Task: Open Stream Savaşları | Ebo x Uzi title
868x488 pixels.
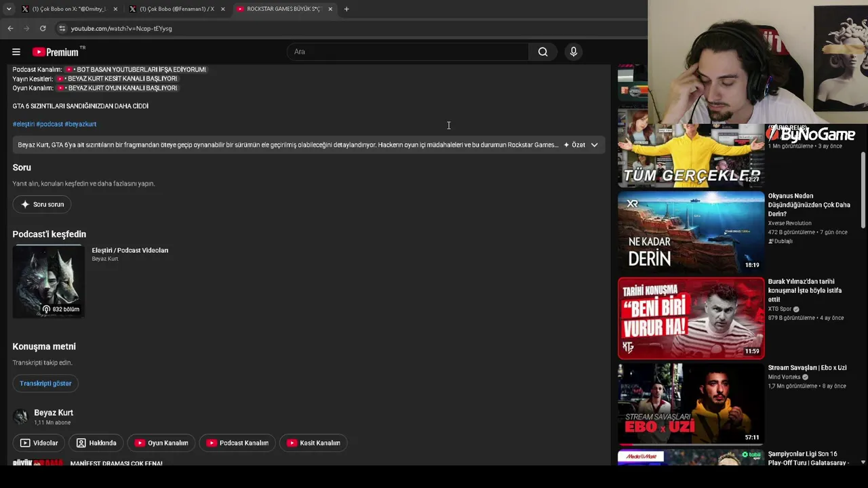Action: coord(807,368)
